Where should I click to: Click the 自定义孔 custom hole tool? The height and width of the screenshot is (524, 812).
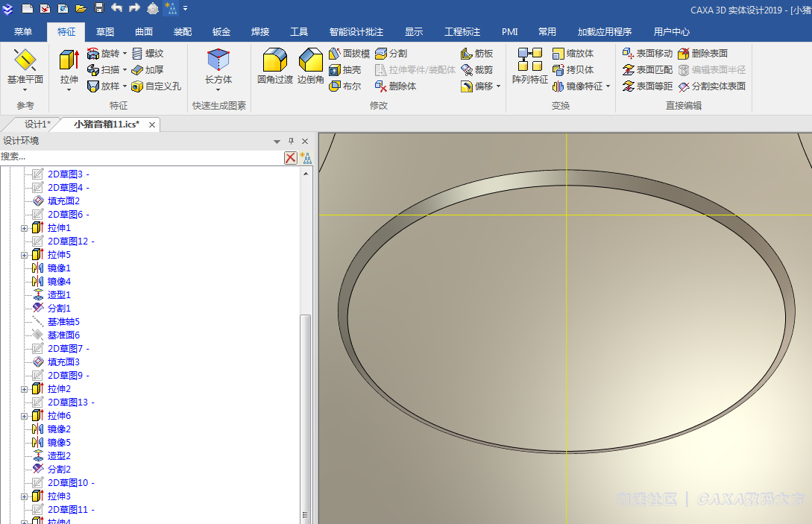point(157,86)
